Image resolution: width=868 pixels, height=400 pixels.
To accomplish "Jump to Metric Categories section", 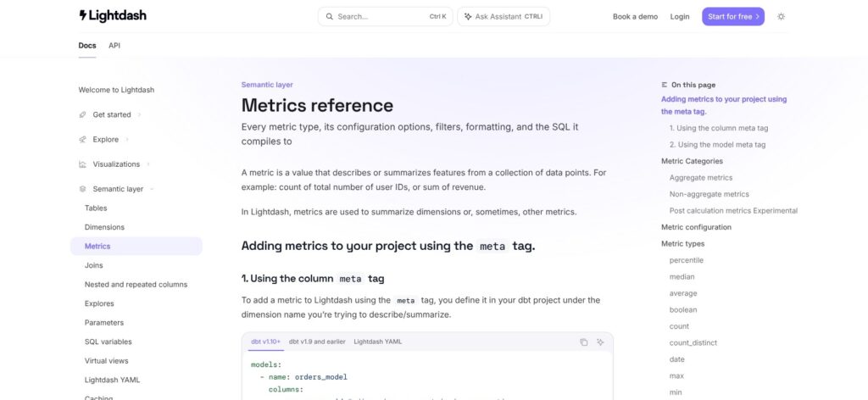I will (x=692, y=161).
